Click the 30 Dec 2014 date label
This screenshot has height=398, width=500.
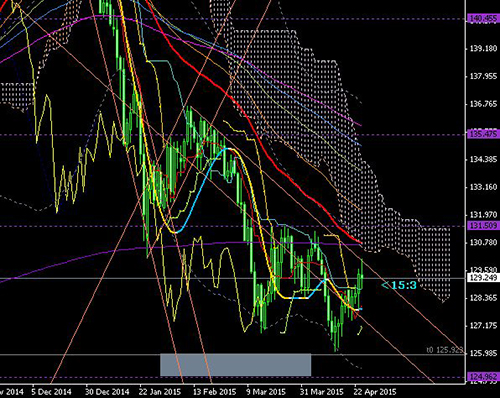pos(107,391)
